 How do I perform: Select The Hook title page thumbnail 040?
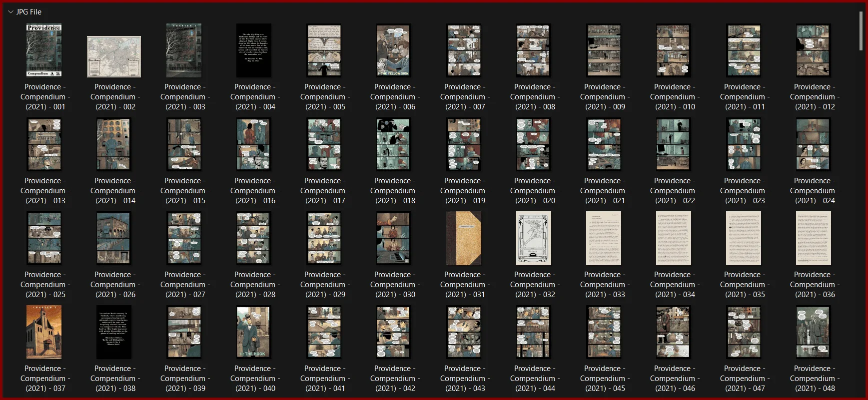[x=254, y=332]
